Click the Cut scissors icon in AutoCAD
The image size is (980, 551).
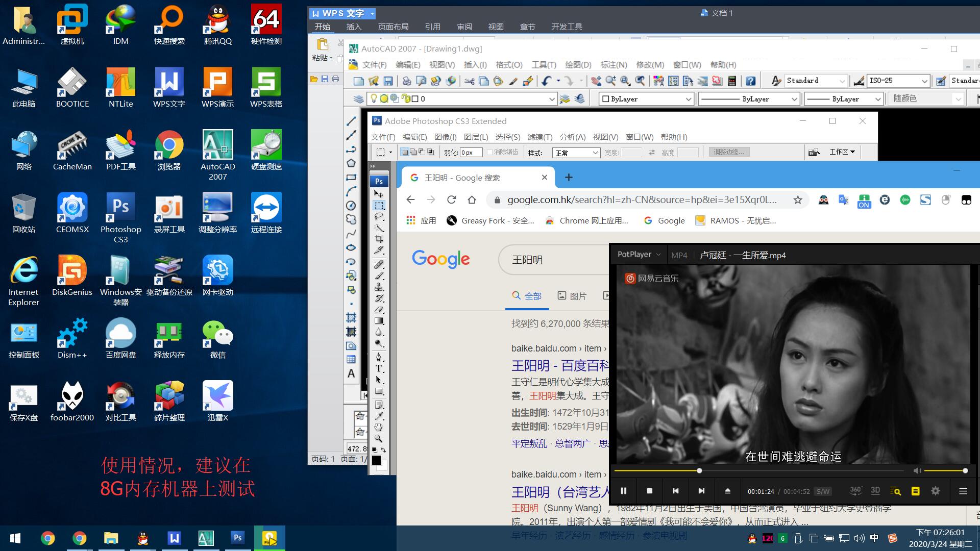(469, 81)
